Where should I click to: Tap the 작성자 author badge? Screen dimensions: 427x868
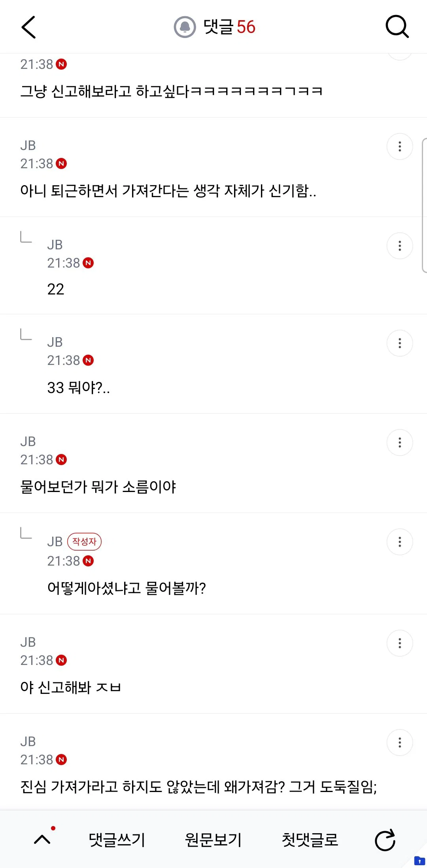click(84, 541)
